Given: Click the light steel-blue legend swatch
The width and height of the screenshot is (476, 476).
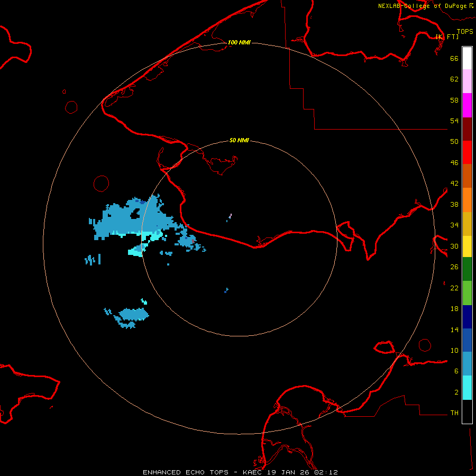Looking at the screenshot, I should 467,364.
